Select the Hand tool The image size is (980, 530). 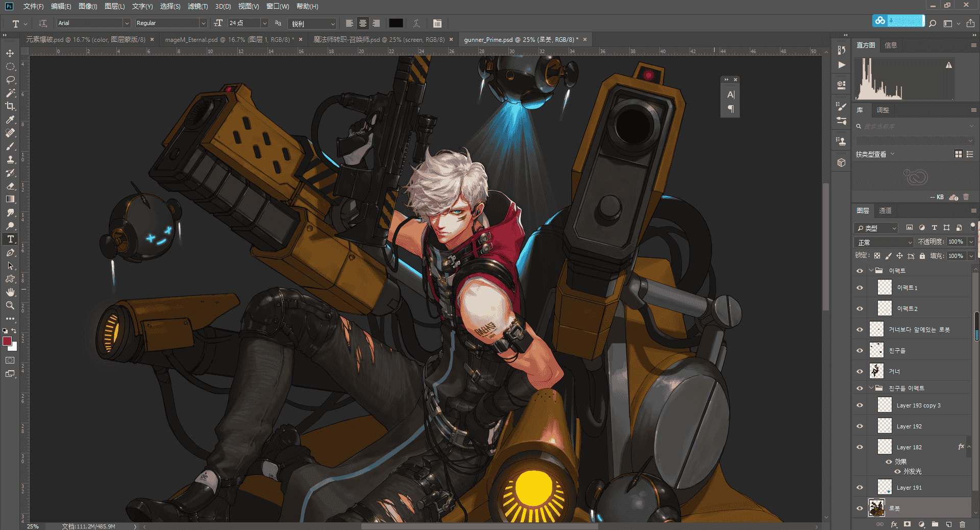click(10, 292)
